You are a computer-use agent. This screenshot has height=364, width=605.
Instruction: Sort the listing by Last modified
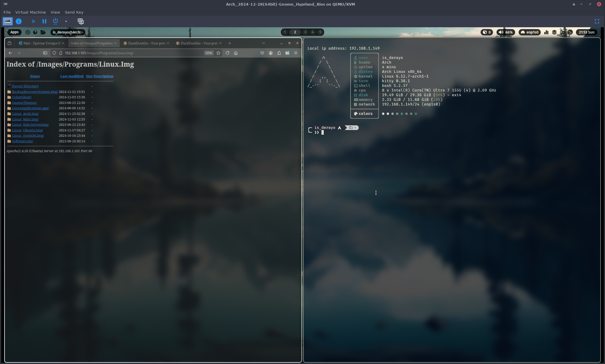point(72,76)
